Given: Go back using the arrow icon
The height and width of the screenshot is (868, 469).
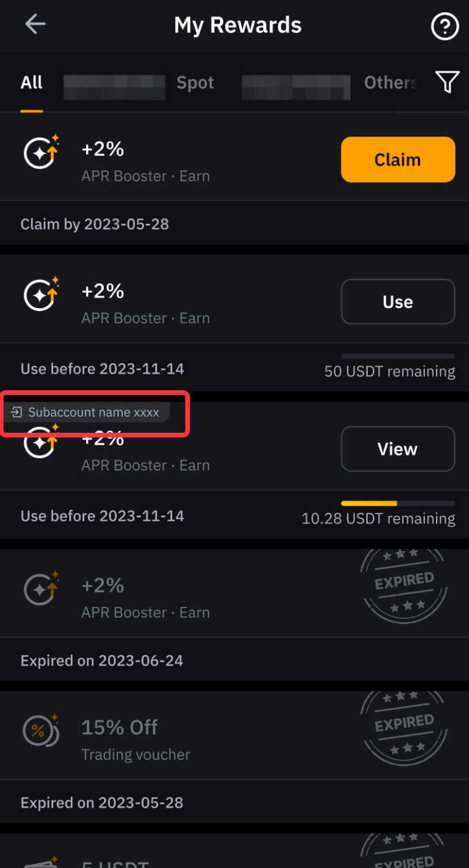Looking at the screenshot, I should pyautogui.click(x=35, y=25).
